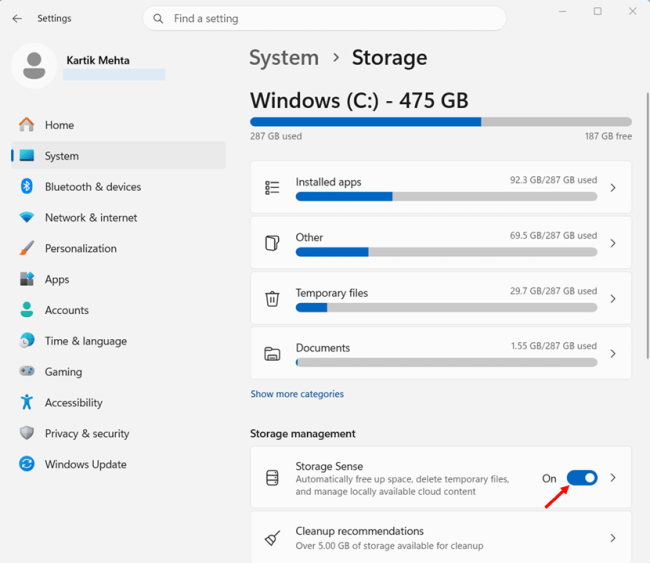Click the Network wifi icon

click(27, 217)
